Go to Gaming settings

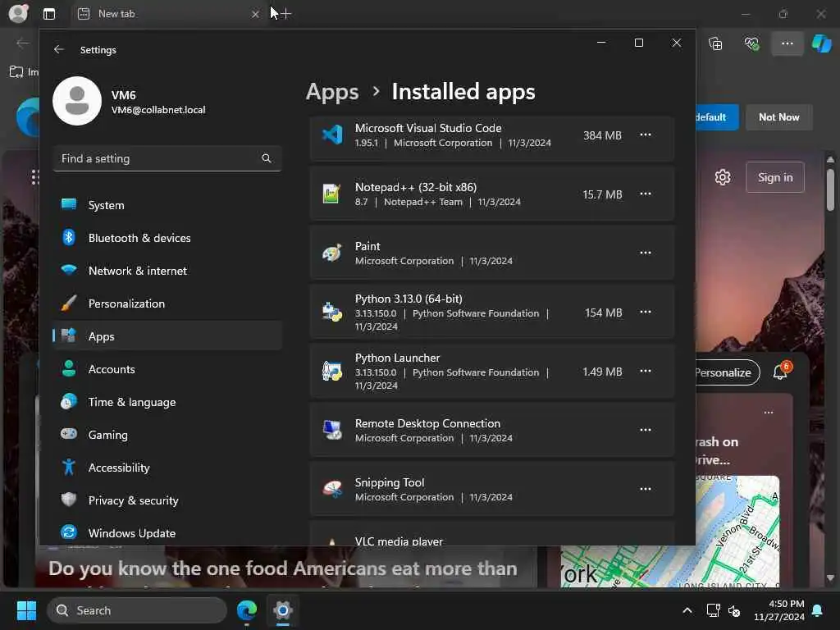(167, 435)
